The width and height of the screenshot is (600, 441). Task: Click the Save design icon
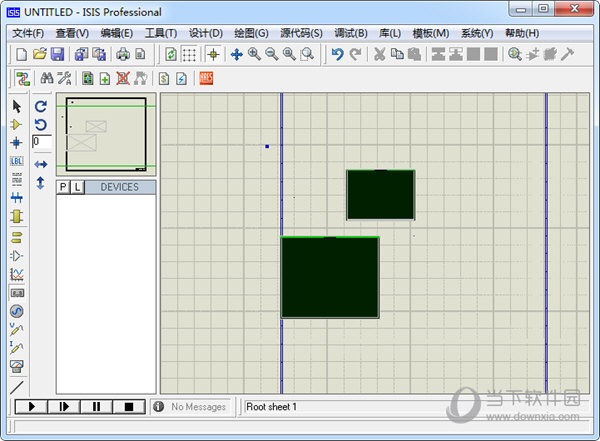[x=58, y=54]
